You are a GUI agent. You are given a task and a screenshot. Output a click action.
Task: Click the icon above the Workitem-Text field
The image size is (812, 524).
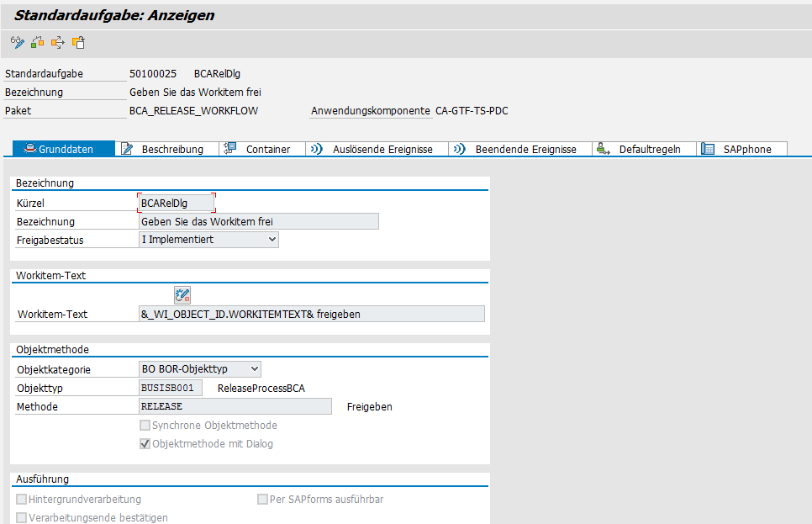[x=182, y=294]
